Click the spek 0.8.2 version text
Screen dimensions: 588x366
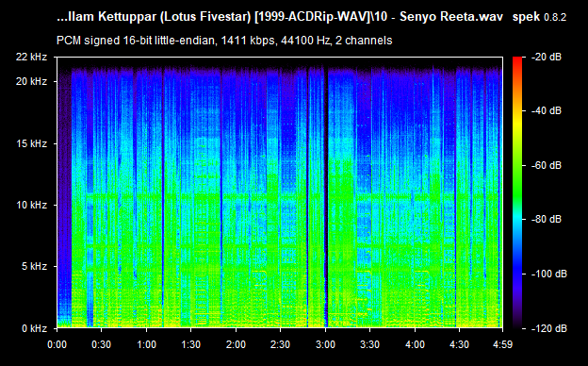tap(539, 17)
